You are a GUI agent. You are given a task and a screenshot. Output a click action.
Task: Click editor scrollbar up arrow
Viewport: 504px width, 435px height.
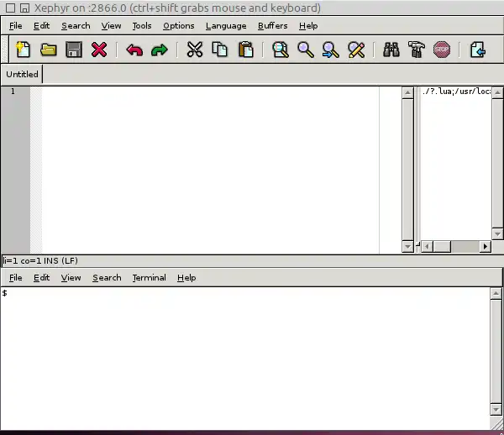pos(407,93)
